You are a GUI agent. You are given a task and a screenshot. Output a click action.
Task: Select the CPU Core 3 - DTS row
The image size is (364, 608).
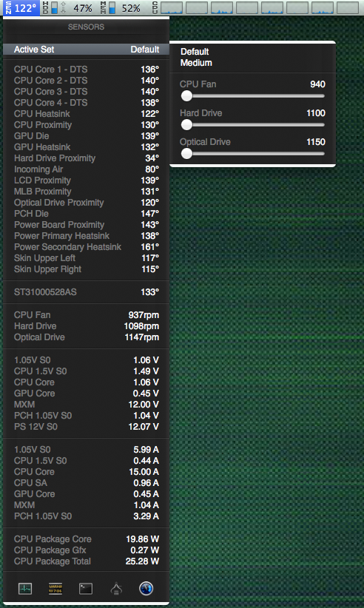click(86, 92)
